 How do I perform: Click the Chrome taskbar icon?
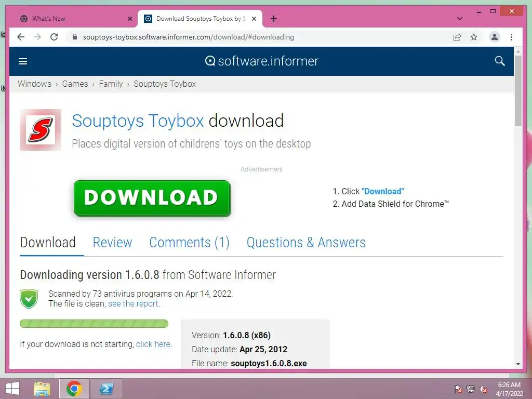click(74, 389)
